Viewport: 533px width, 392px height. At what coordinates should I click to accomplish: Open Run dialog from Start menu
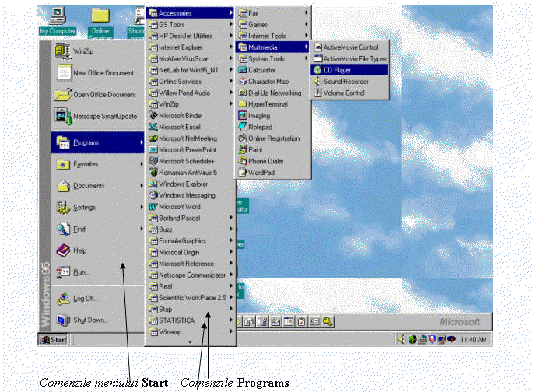click(81, 272)
